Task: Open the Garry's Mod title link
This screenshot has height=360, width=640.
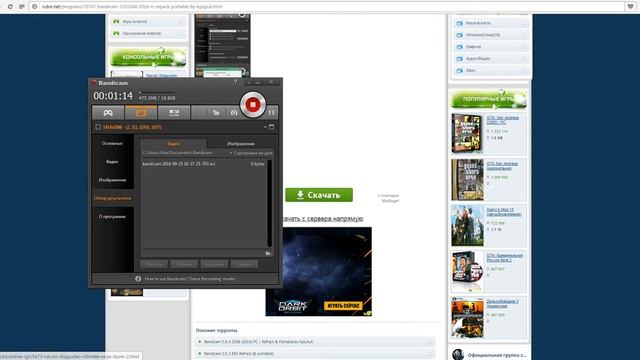Action: pos(504,212)
